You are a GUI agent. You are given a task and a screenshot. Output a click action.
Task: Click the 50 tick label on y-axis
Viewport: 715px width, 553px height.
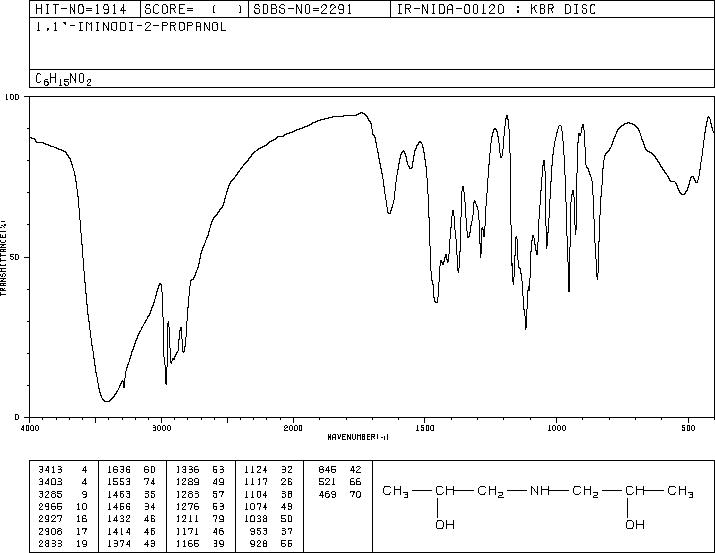coord(15,257)
